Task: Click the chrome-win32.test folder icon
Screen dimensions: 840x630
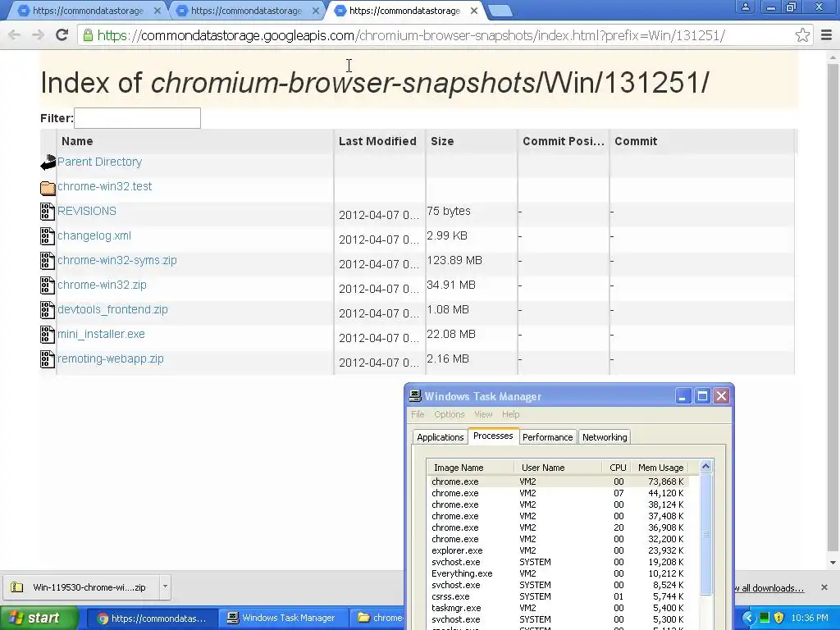Action: (x=48, y=188)
